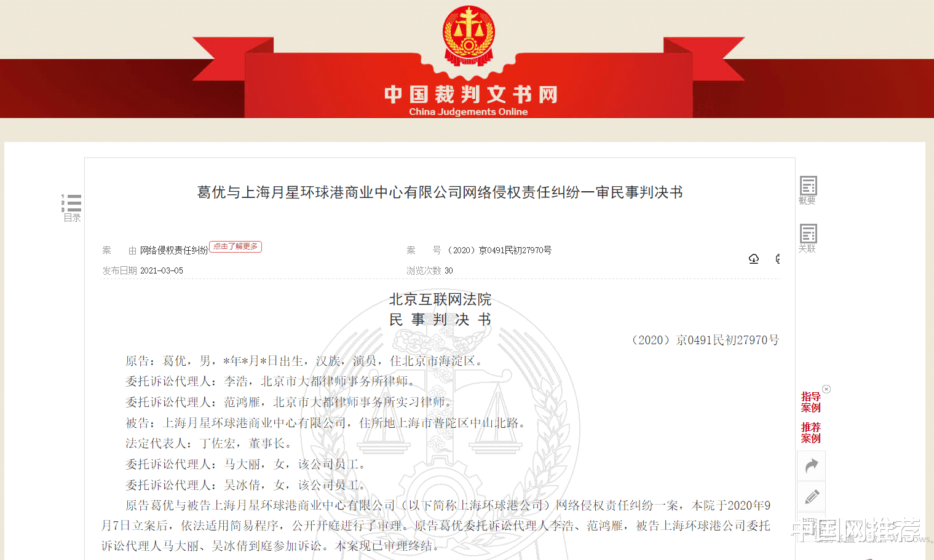This screenshot has height=560, width=934.
Task: Click the 浏览次数 view count value
Action: tap(449, 270)
